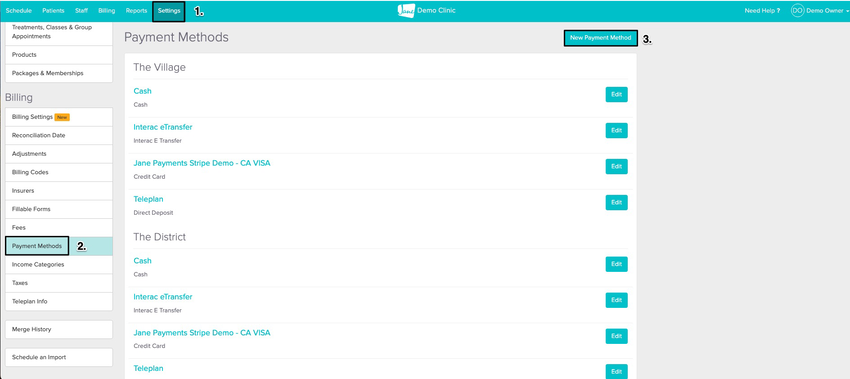The image size is (850, 379).
Task: Open Adjustments in sidebar
Action: click(59, 153)
